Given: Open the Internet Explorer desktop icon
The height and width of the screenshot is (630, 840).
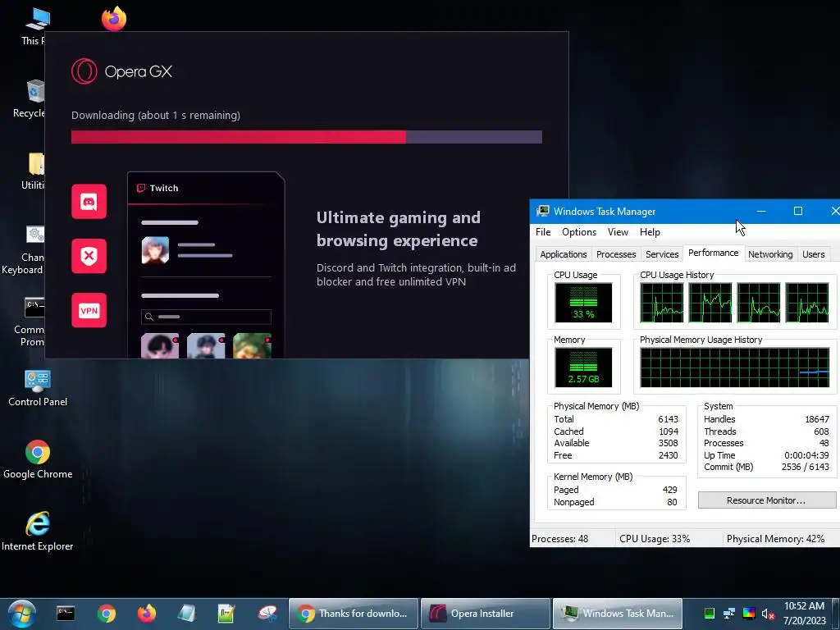Looking at the screenshot, I should click(x=38, y=532).
